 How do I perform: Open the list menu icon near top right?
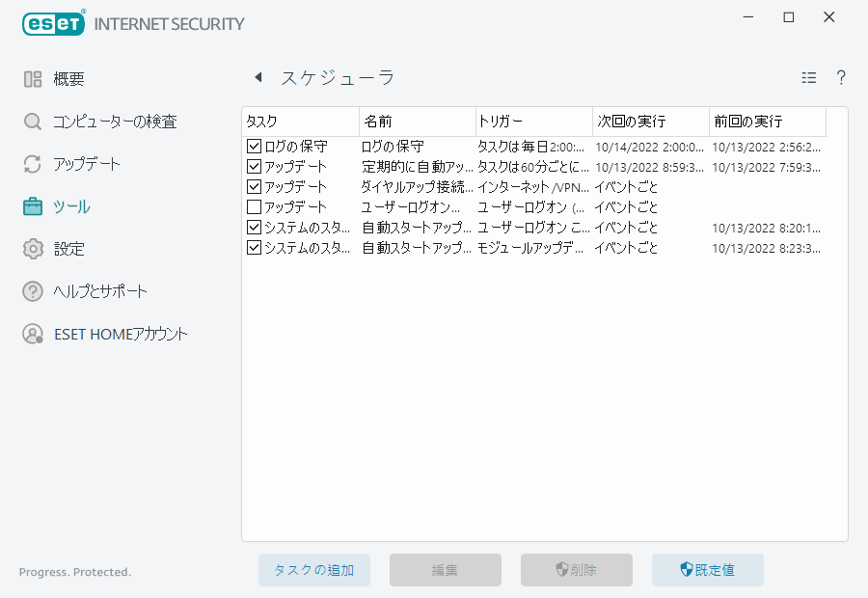click(809, 77)
